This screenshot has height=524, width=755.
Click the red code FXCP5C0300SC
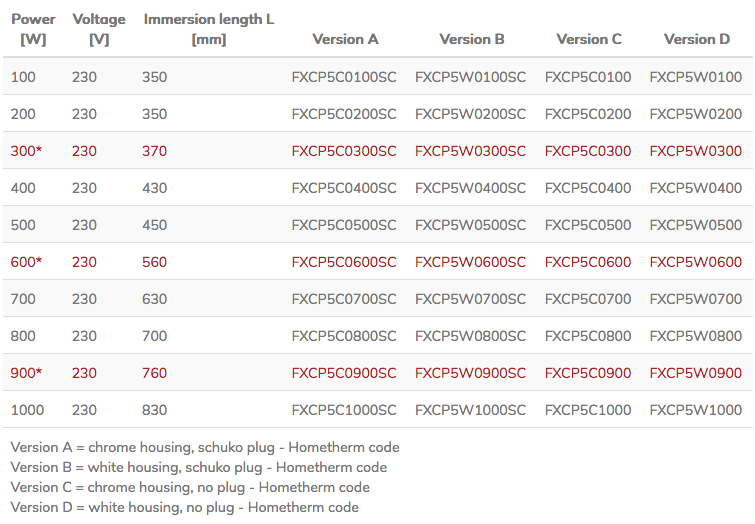point(344,151)
